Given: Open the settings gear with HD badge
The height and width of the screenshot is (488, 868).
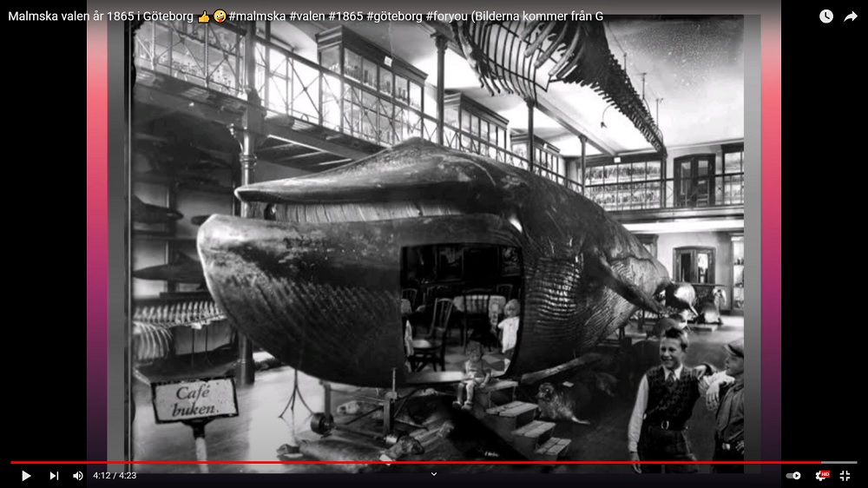Looking at the screenshot, I should pos(820,476).
